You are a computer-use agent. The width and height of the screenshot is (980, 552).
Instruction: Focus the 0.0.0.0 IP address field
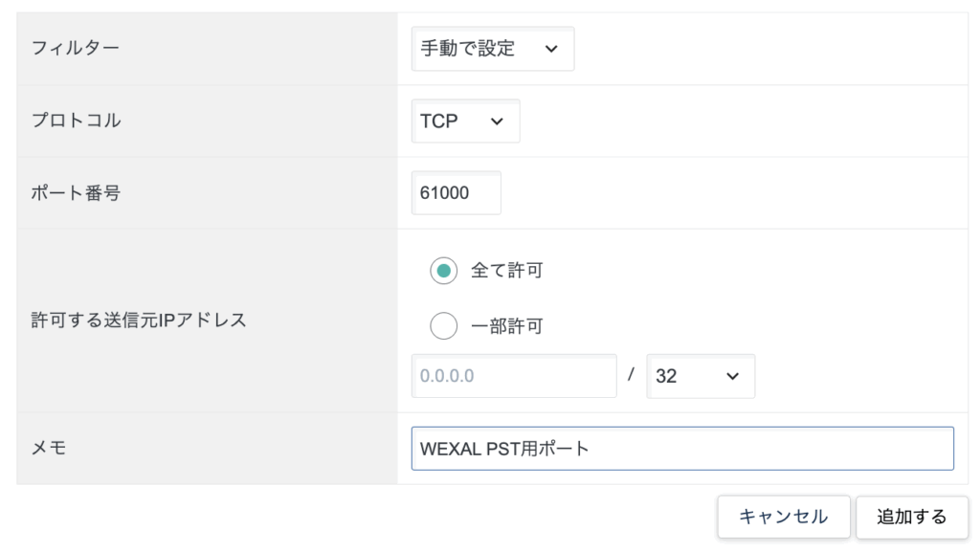pos(514,376)
